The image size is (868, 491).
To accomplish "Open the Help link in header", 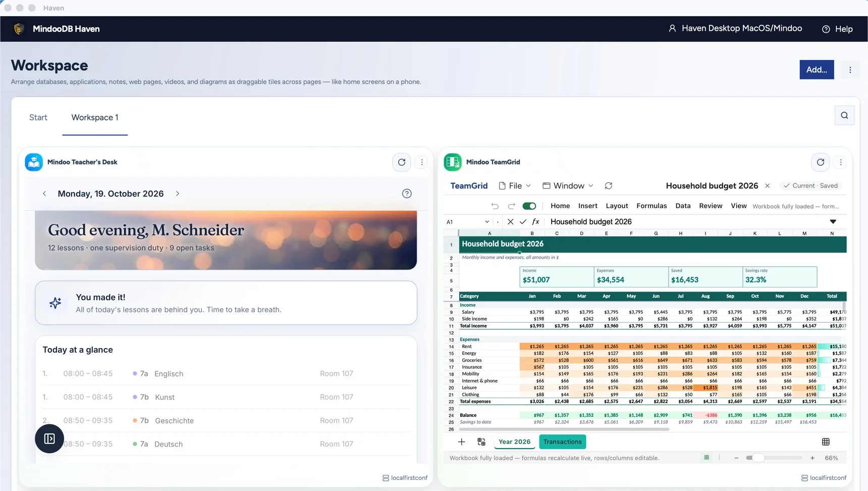I will (838, 29).
